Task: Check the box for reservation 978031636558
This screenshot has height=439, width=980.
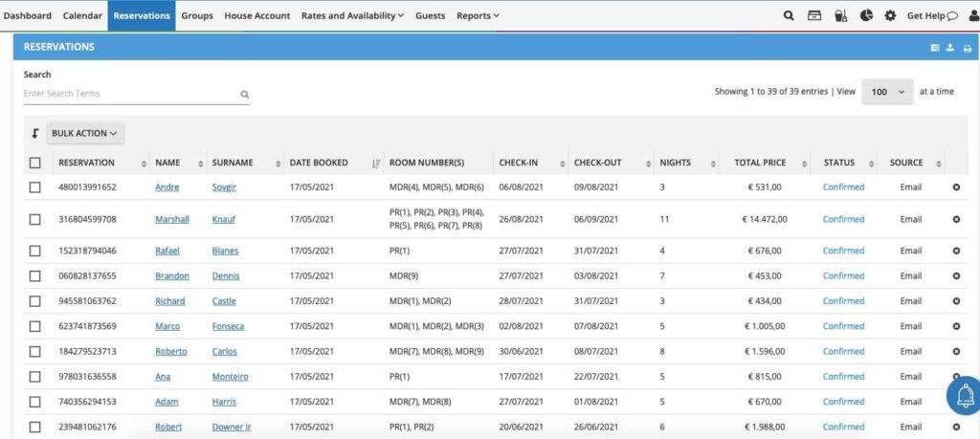Action: tap(35, 377)
